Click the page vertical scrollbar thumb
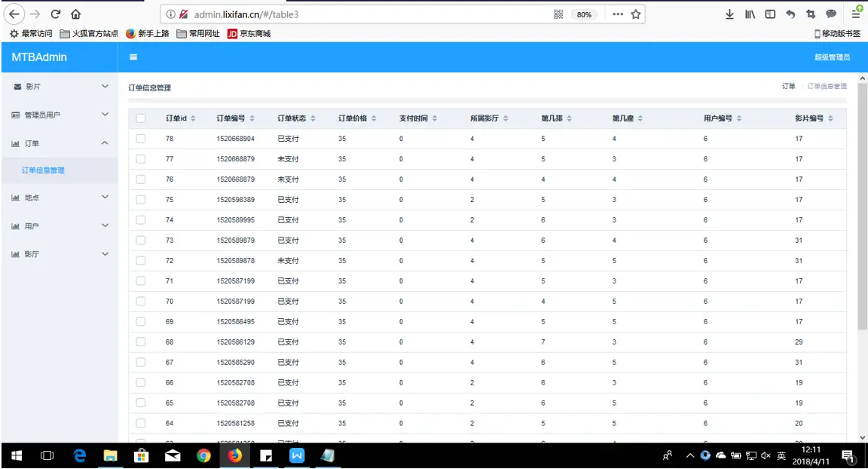 pos(863,207)
